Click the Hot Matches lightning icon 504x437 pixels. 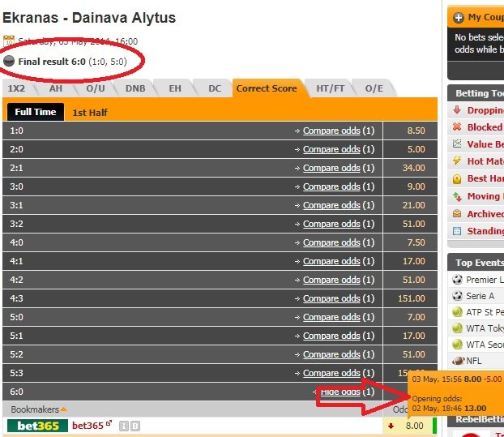pyautogui.click(x=457, y=161)
